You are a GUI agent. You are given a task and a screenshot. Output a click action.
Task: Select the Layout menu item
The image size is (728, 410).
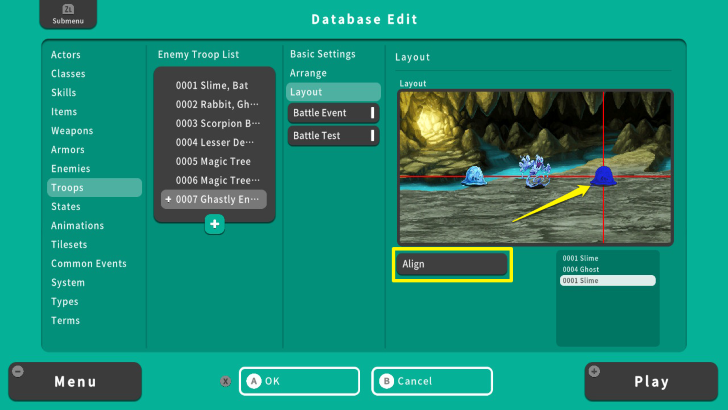(x=334, y=92)
